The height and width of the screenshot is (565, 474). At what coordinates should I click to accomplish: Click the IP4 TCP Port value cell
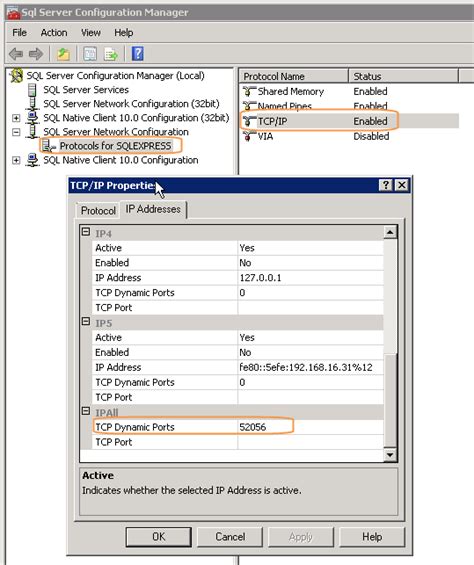[x=310, y=308]
